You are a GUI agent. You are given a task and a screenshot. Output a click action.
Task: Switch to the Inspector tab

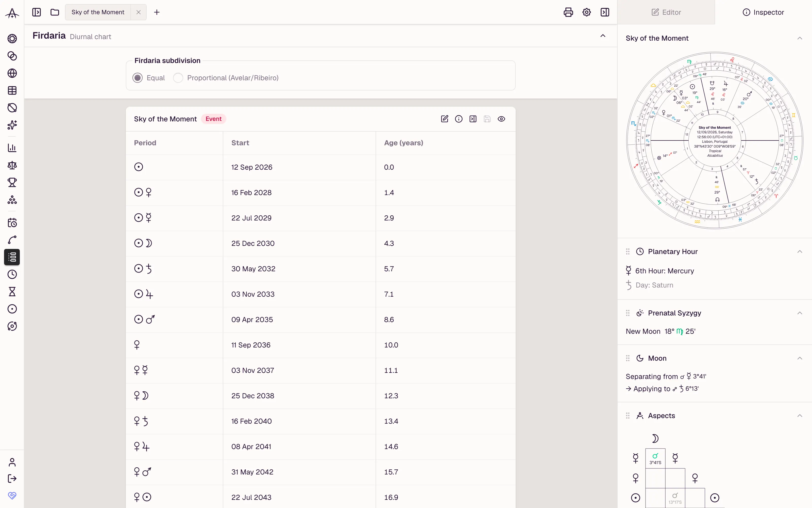763,12
